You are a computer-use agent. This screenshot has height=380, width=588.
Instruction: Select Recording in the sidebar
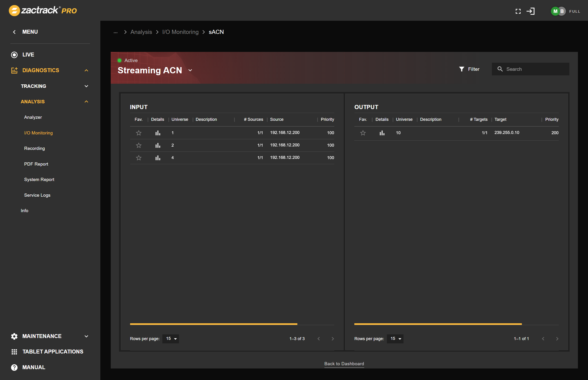(x=34, y=148)
